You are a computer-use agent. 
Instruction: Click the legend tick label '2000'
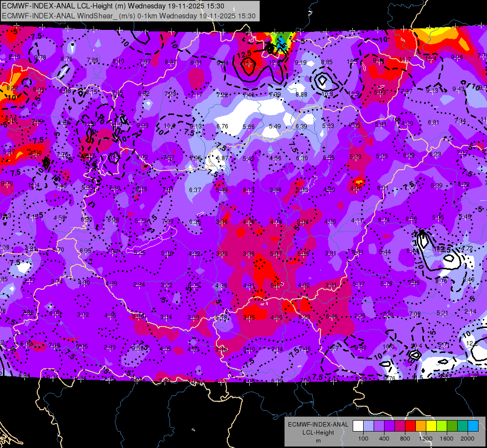pyautogui.click(x=468, y=439)
